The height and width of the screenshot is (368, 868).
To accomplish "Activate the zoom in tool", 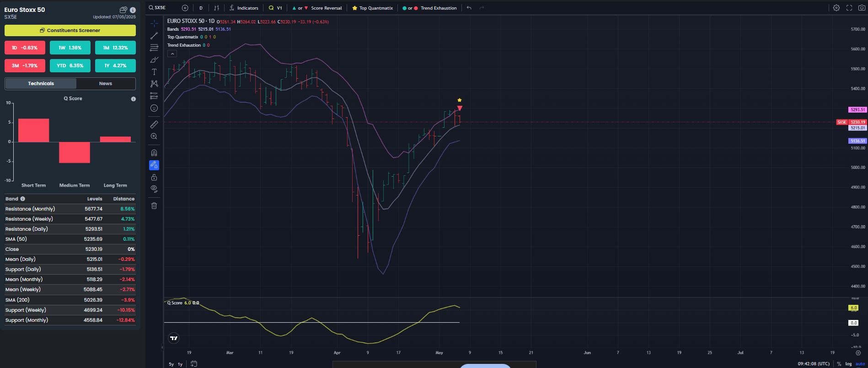I will click(x=154, y=136).
